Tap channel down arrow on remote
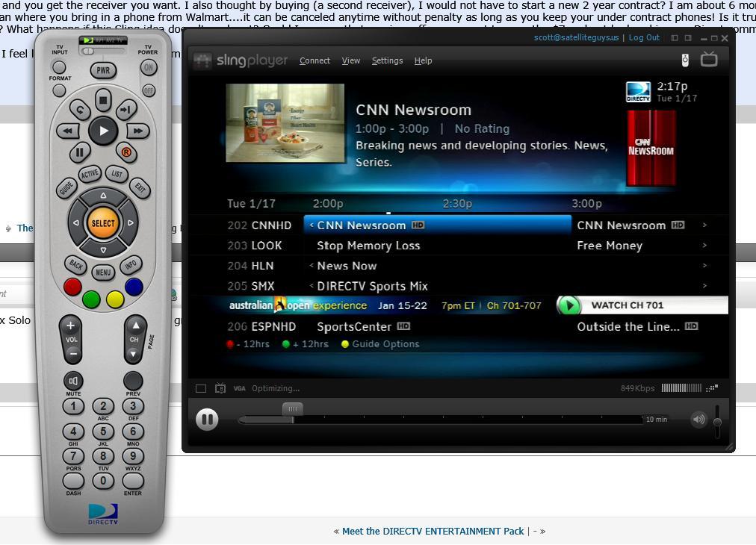This screenshot has height=545, width=756. (134, 354)
